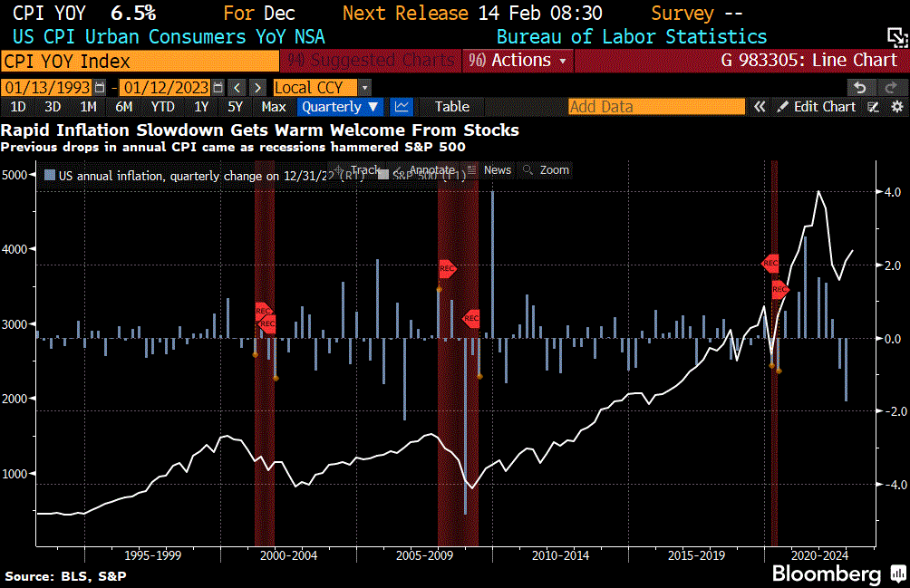Click the G 983305: Line Chart label
Viewport: 910px width, 588px height.
point(809,61)
